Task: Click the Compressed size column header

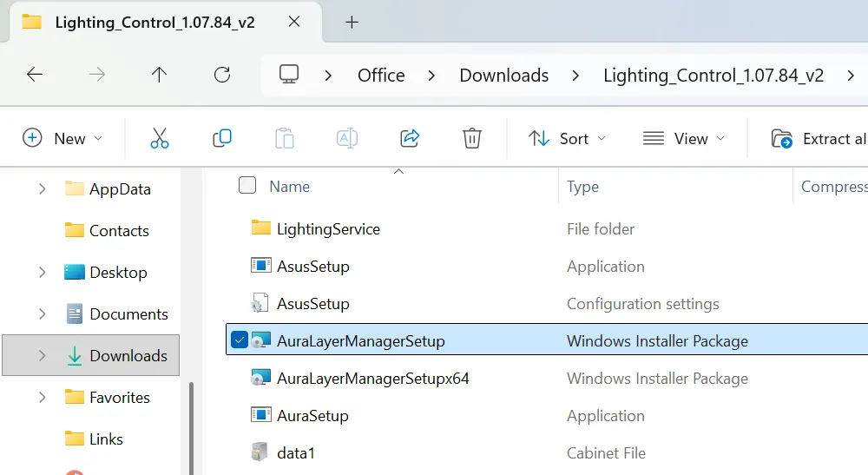Action: [x=834, y=187]
